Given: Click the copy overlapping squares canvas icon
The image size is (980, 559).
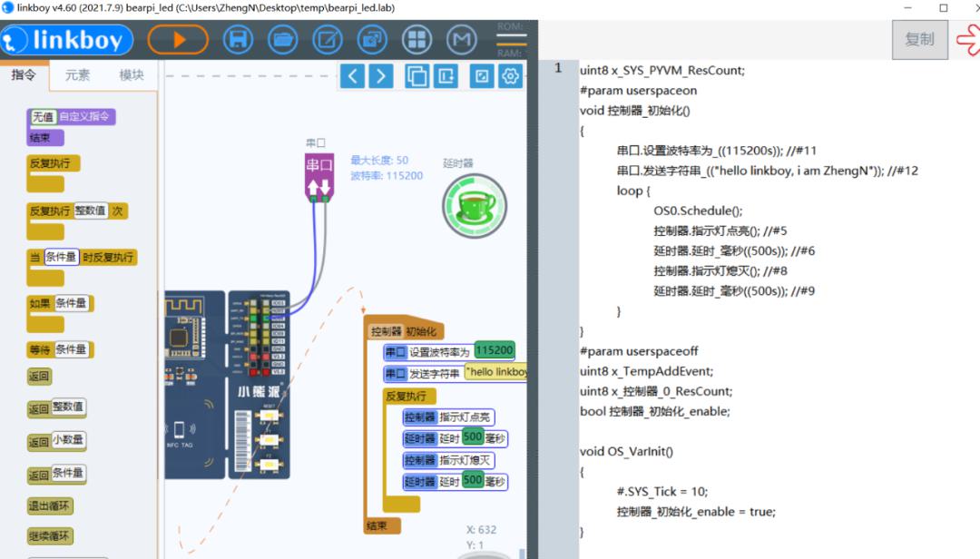Looking at the screenshot, I should pyautogui.click(x=416, y=76).
